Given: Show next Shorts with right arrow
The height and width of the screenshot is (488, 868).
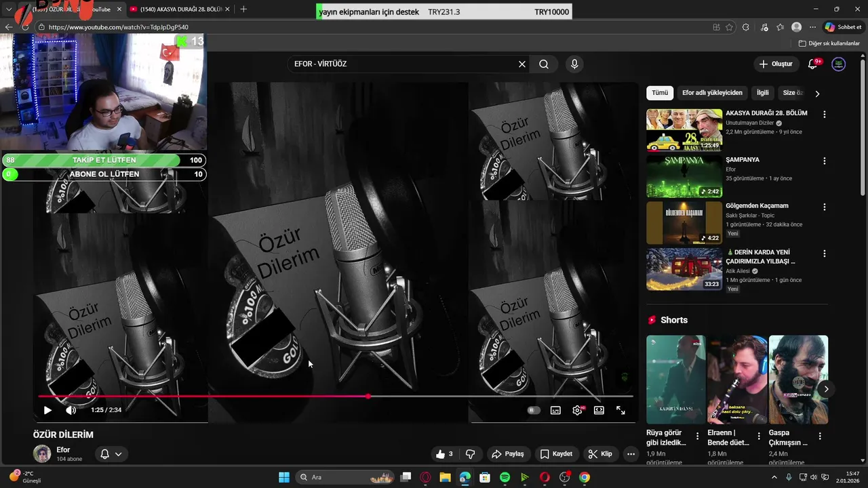Looking at the screenshot, I should [826, 389].
